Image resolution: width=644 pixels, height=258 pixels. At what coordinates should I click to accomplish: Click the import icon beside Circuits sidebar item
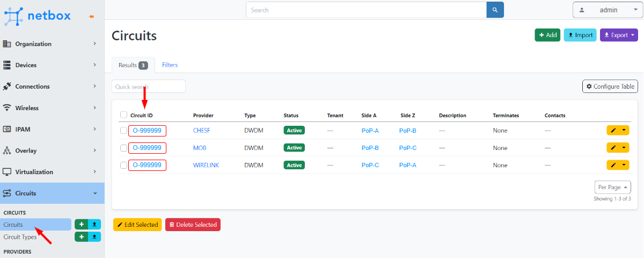94,224
